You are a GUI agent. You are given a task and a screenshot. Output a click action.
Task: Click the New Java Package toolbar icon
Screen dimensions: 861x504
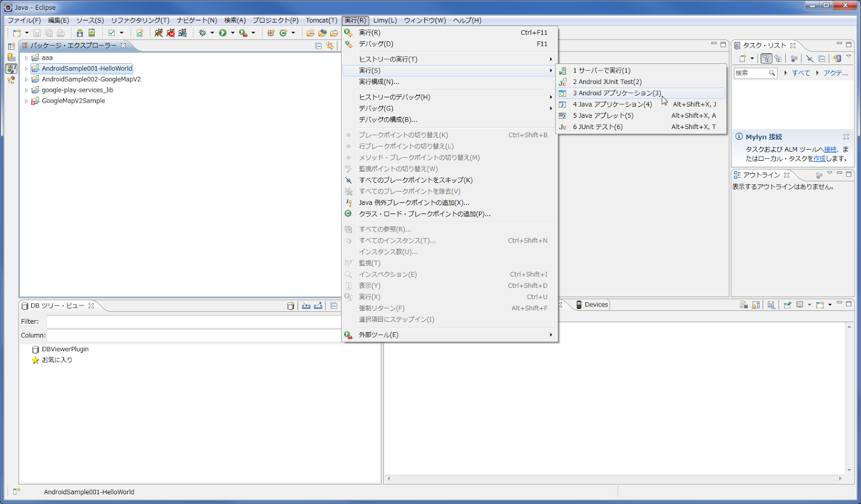[x=271, y=33]
